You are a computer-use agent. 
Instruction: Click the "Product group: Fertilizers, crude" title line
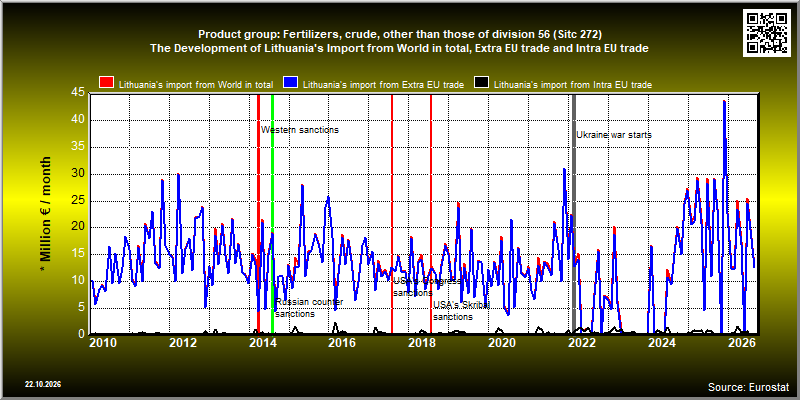(400, 35)
